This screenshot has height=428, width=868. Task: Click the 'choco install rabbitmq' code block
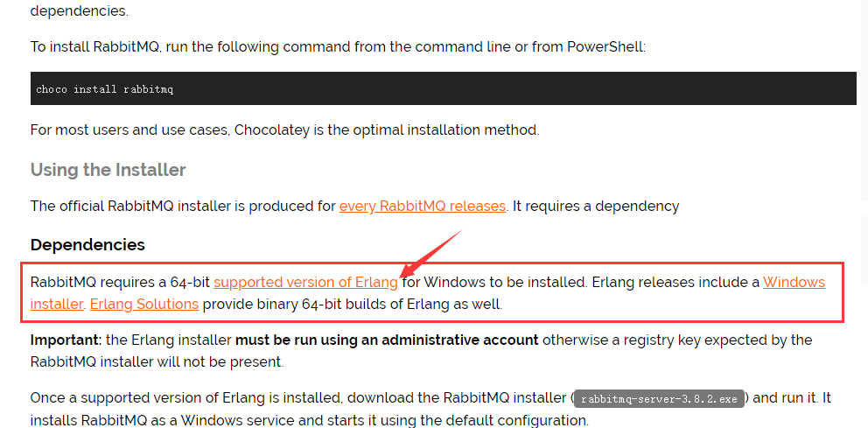click(444, 88)
